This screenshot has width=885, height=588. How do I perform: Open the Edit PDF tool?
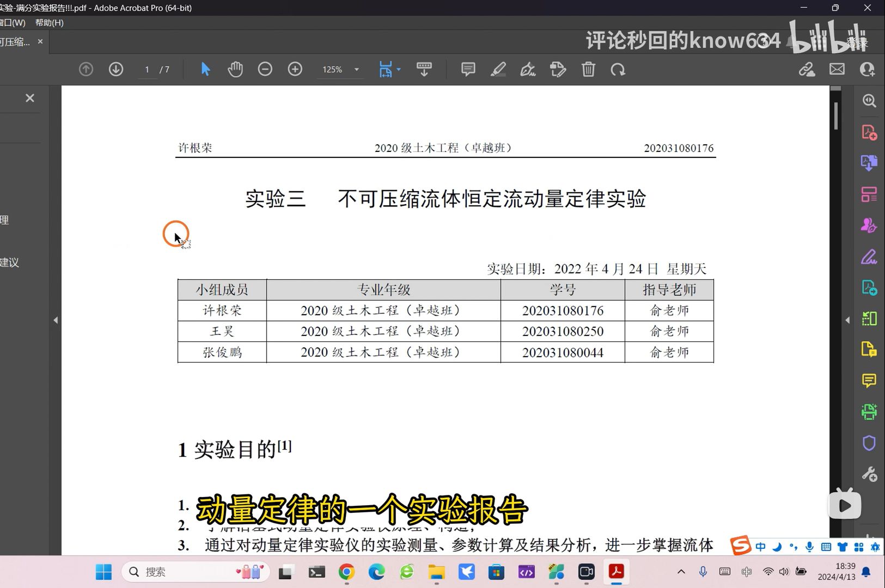pyautogui.click(x=558, y=69)
